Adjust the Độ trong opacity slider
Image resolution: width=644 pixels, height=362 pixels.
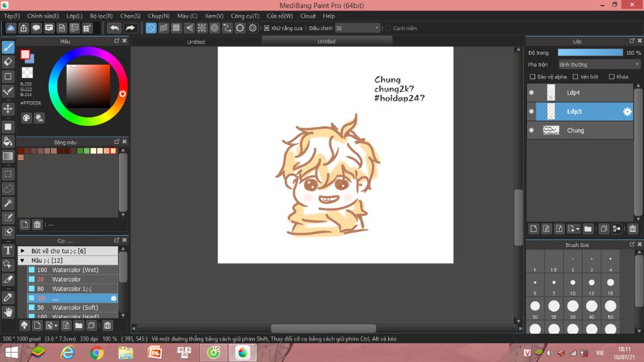pos(590,53)
